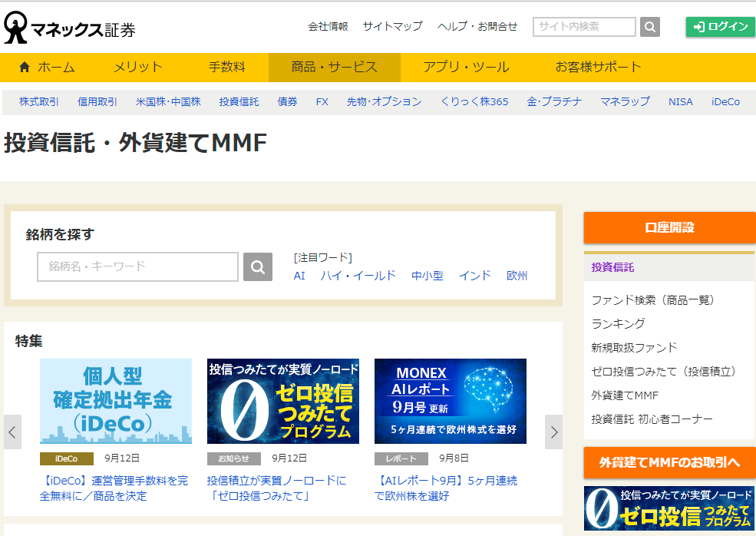Screen dimensions: 756x536
Task: Click the AI keyword link
Action: click(299, 276)
